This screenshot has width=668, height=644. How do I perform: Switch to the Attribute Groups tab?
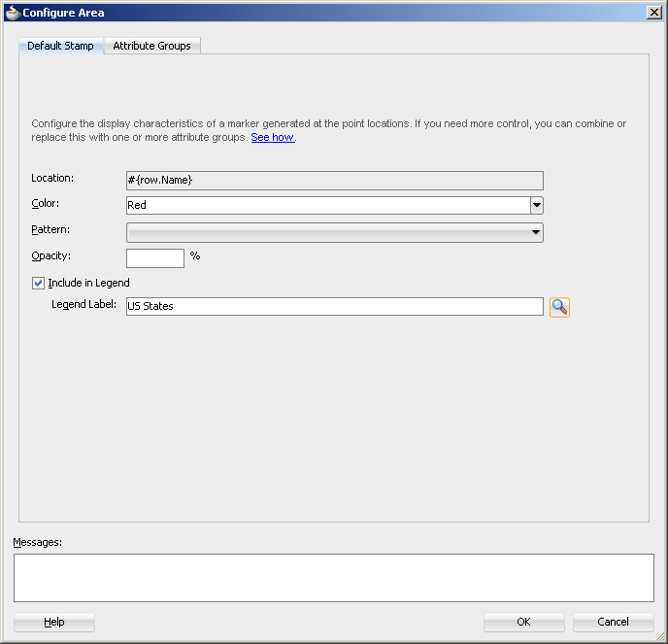tap(151, 46)
